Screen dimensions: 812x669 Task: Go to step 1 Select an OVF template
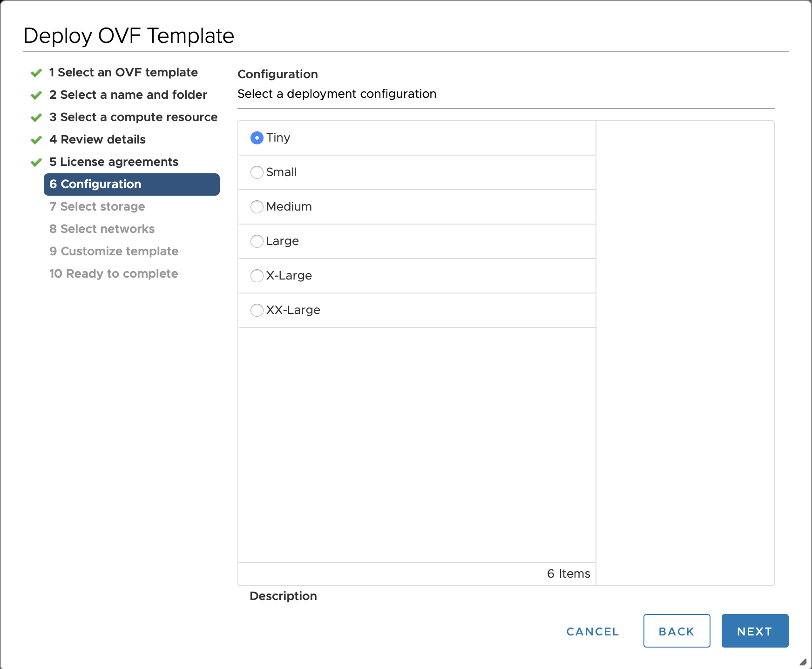pos(123,72)
